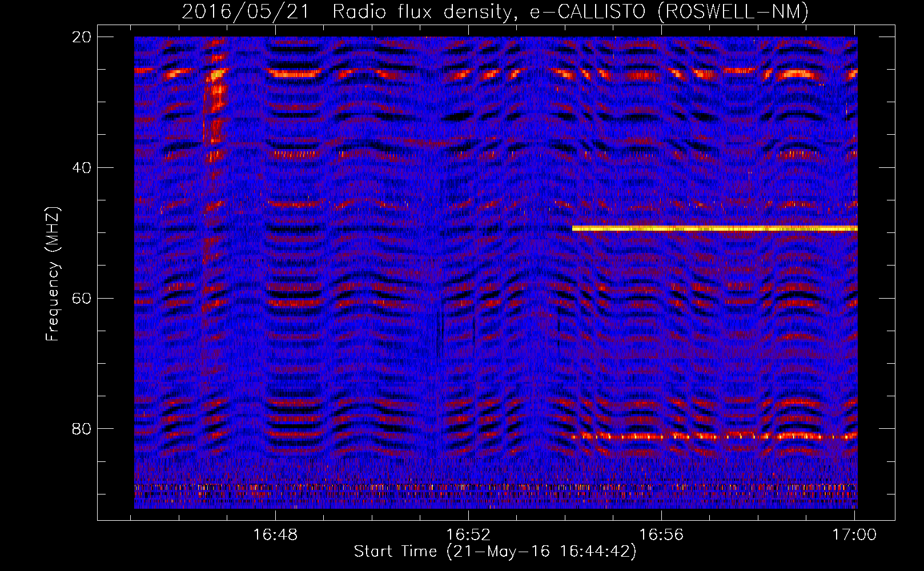Image resolution: width=924 pixels, height=571 pixels.
Task: Click the '40' frequency tick label
Action: (x=82, y=168)
